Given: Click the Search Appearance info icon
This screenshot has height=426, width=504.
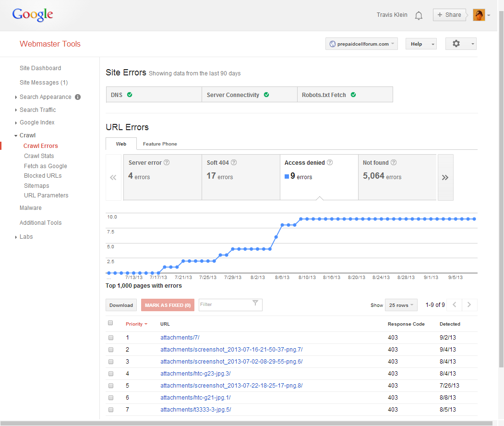Looking at the screenshot, I should tap(78, 97).
